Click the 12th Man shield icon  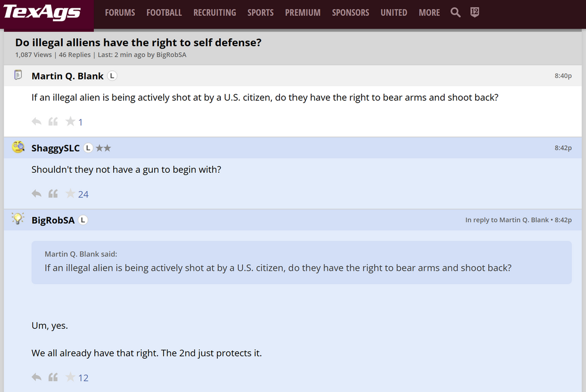pos(475,12)
